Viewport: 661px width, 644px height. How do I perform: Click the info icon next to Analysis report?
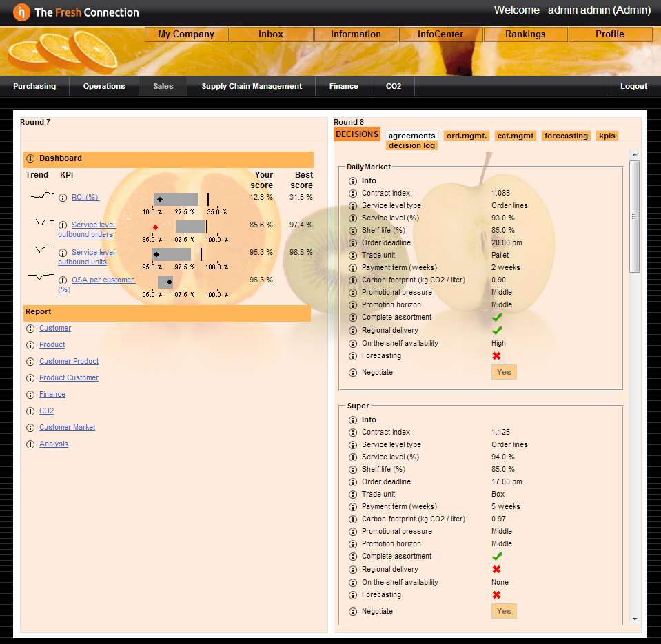click(30, 444)
